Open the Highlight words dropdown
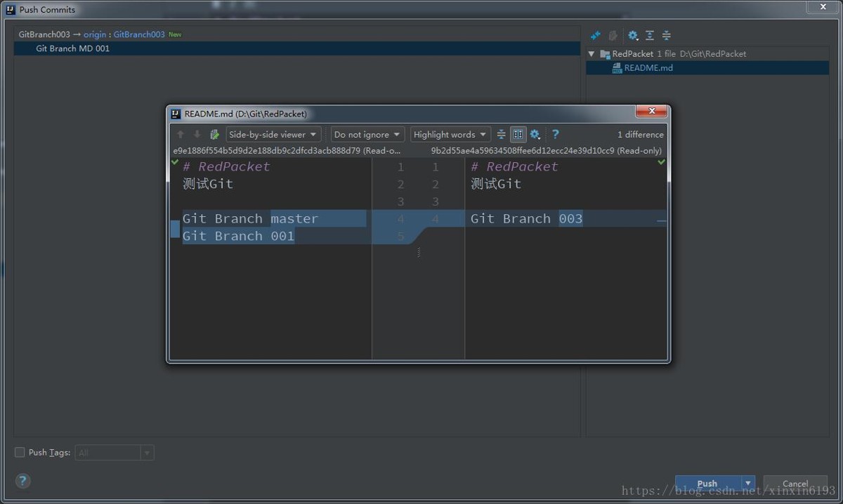The height and width of the screenshot is (504, 843). (450, 135)
